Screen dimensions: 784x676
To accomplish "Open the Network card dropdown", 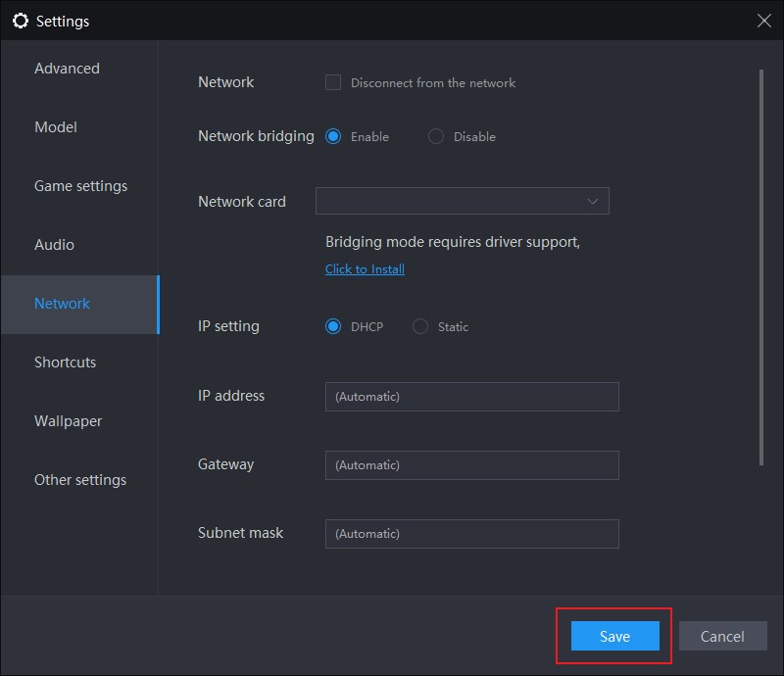I will tap(463, 201).
